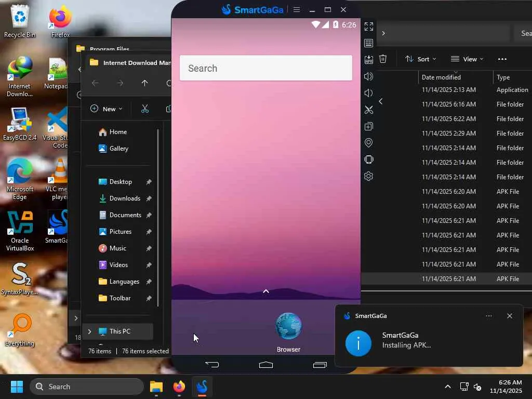Screen dimensions: 532x399
Task: Select the folder row modified 6:22 AM
Action: click(x=449, y=119)
